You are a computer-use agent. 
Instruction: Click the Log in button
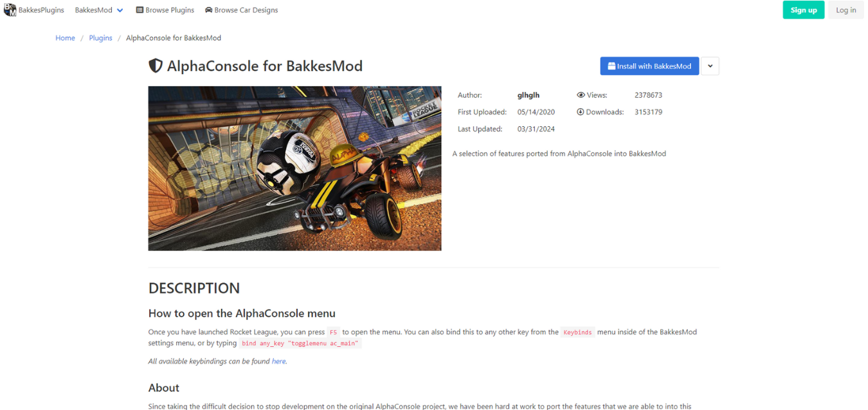(x=845, y=10)
